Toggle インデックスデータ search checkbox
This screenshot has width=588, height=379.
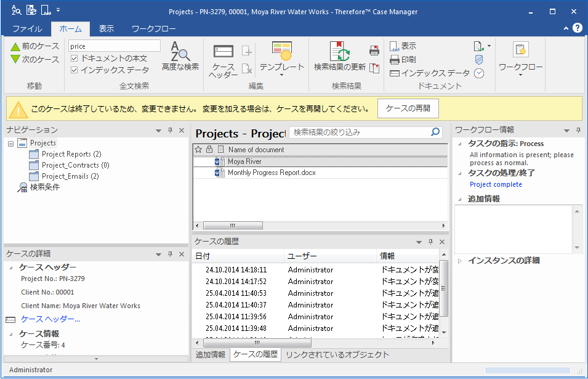[x=75, y=70]
